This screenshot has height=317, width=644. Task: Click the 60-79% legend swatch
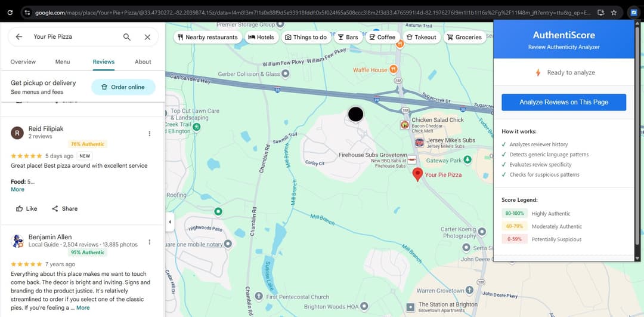[515, 226]
